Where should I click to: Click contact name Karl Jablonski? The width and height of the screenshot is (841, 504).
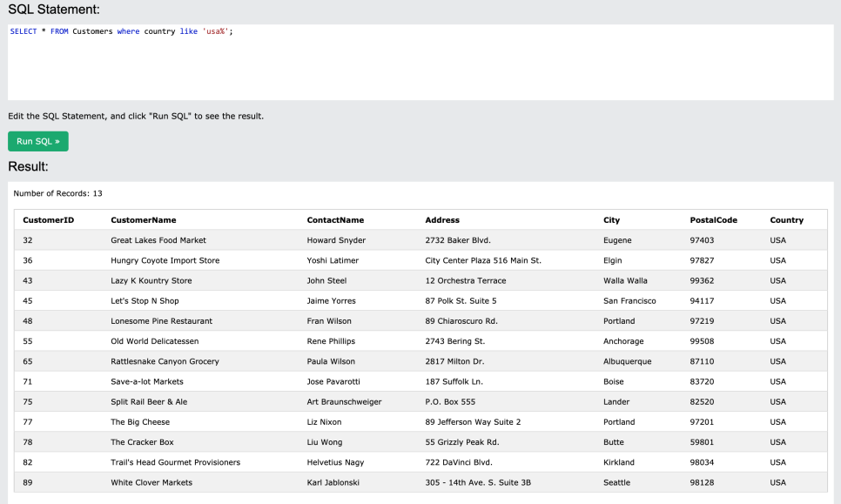click(x=333, y=482)
